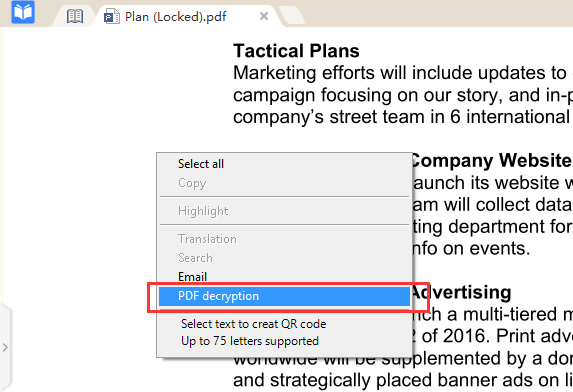Image resolution: width=573 pixels, height=392 pixels.
Task: Expand the left sidebar arrow
Action: (x=5, y=347)
